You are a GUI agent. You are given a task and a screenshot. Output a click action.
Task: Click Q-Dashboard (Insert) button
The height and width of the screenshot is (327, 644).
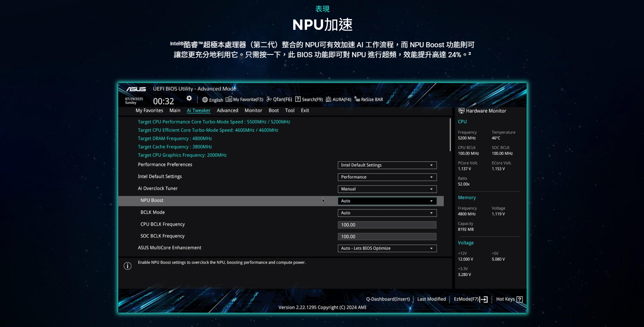point(388,299)
